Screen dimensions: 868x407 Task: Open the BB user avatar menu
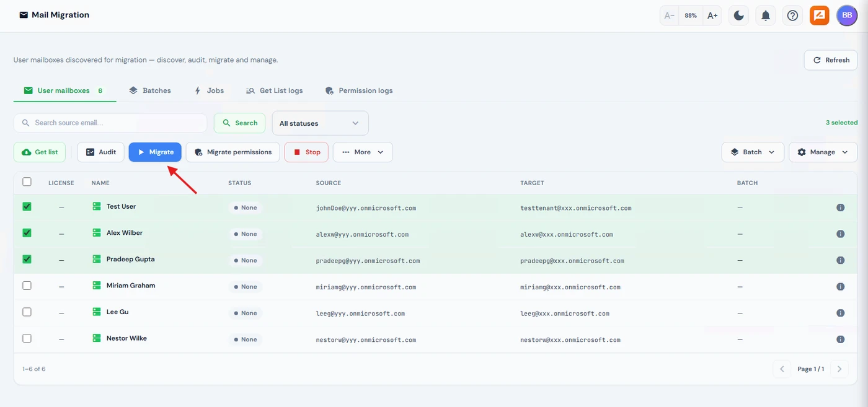pyautogui.click(x=847, y=15)
